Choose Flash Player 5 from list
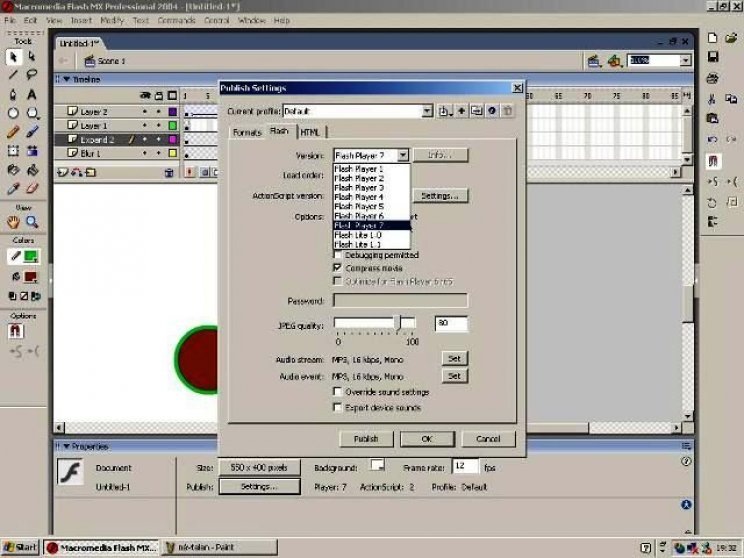This screenshot has height=558, width=744. tap(359, 206)
